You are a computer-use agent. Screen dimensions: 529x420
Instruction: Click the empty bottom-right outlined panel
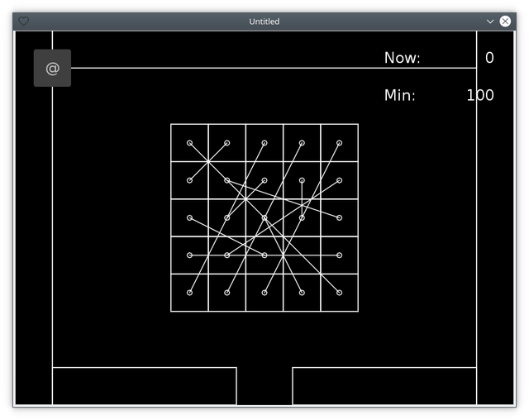[x=384, y=386]
